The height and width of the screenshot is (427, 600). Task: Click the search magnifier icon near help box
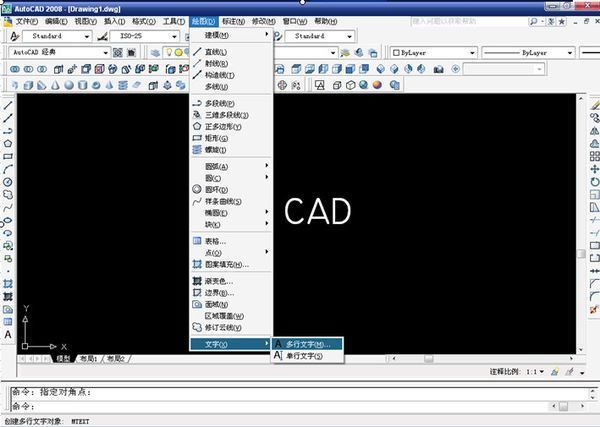point(533,21)
